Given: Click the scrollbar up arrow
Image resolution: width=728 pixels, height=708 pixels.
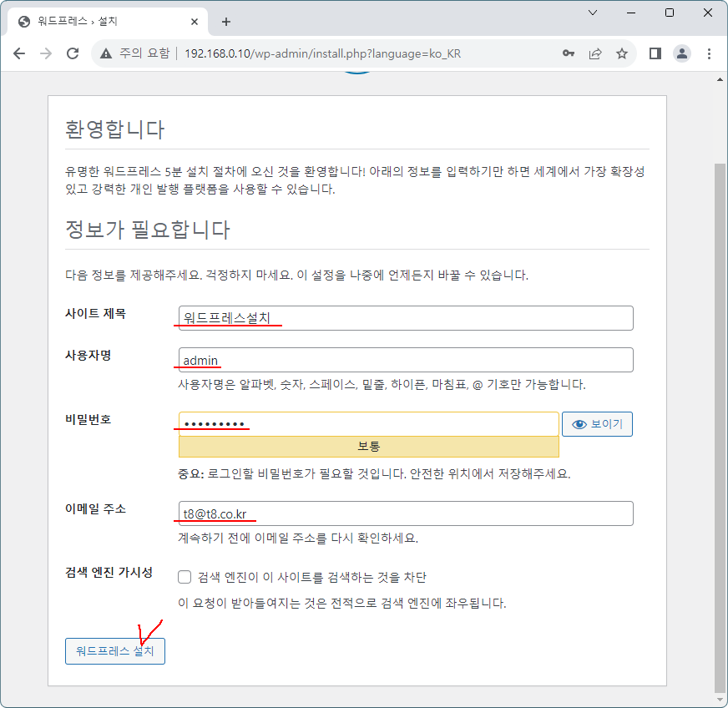Looking at the screenshot, I should pyautogui.click(x=720, y=80).
